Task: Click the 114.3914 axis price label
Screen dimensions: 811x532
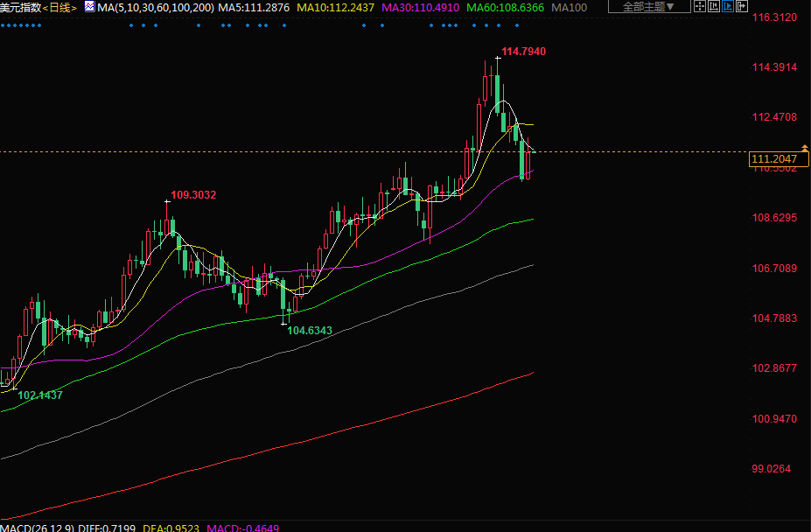Action: 774,66
